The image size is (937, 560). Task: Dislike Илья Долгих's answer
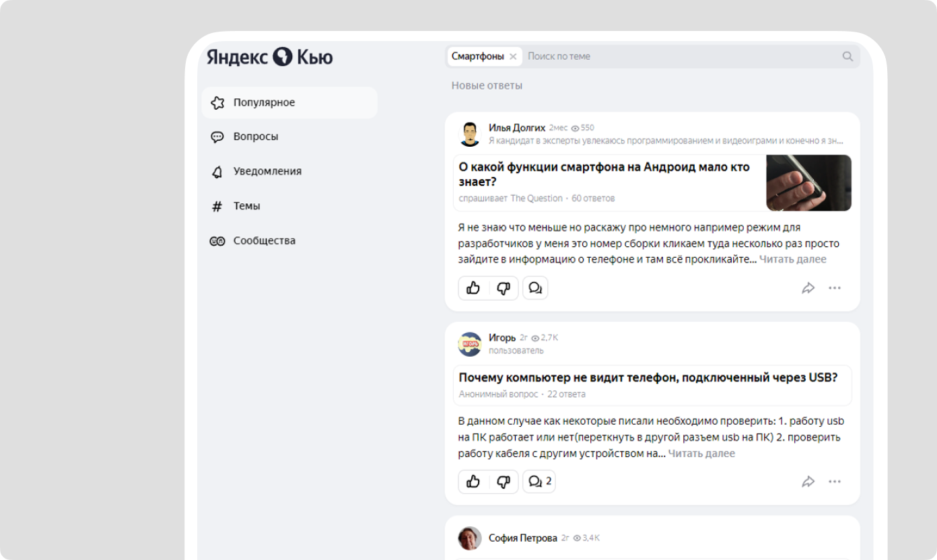coord(504,288)
